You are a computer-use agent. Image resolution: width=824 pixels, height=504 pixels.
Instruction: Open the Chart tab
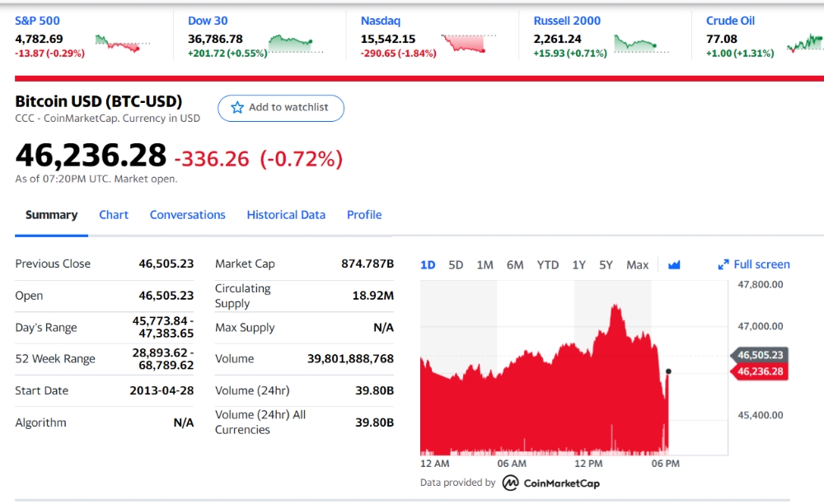click(114, 215)
